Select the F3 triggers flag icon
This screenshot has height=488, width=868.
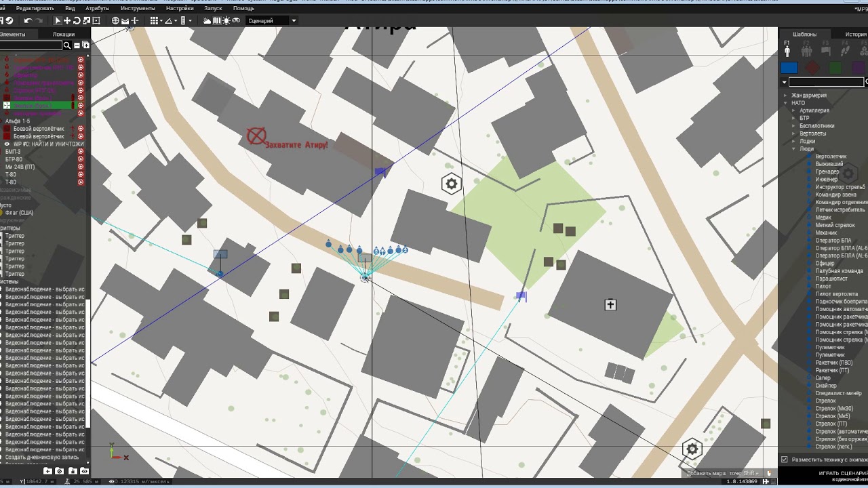tap(825, 49)
